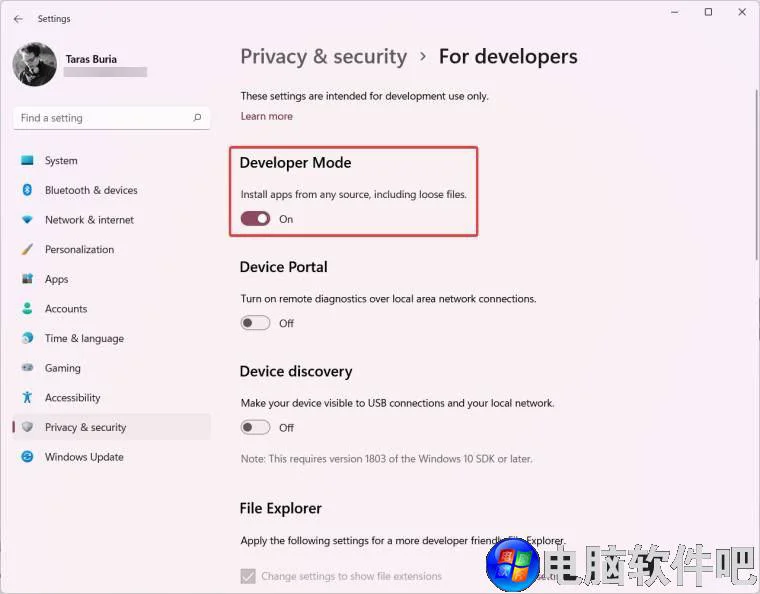Open Gaming settings page
The width and height of the screenshot is (760, 594).
[x=111, y=368]
